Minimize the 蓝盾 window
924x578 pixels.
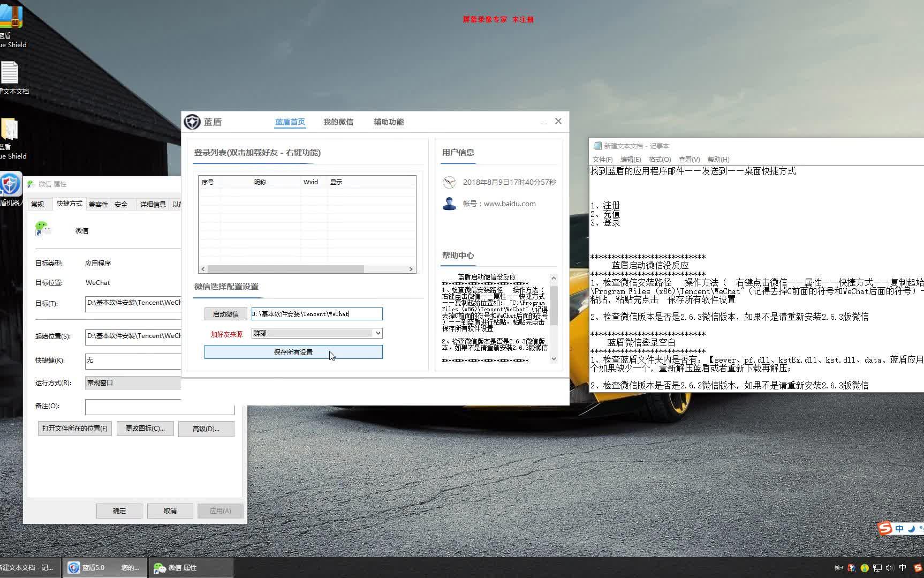click(544, 122)
